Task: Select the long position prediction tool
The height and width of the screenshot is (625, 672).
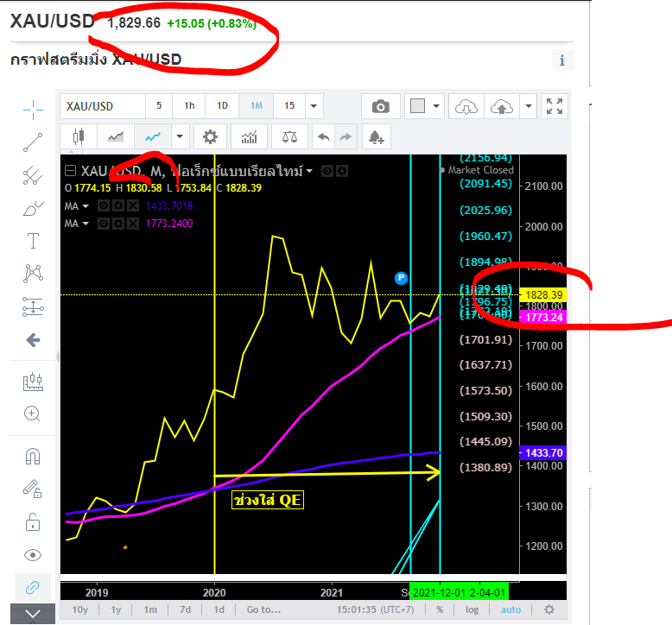Action: pyautogui.click(x=33, y=306)
